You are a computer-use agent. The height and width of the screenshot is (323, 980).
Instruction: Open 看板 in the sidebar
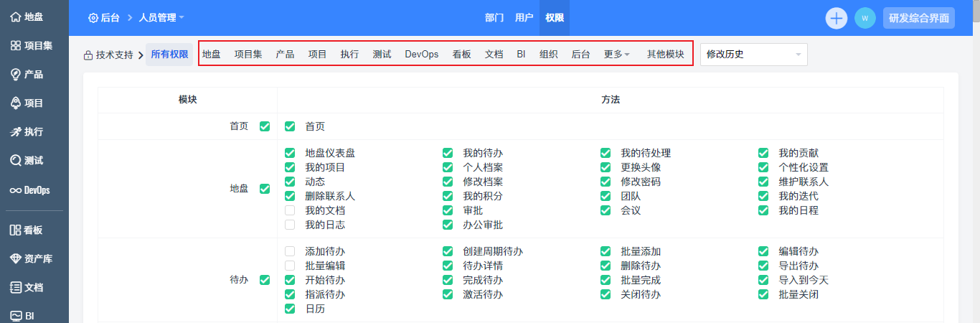coord(27,230)
